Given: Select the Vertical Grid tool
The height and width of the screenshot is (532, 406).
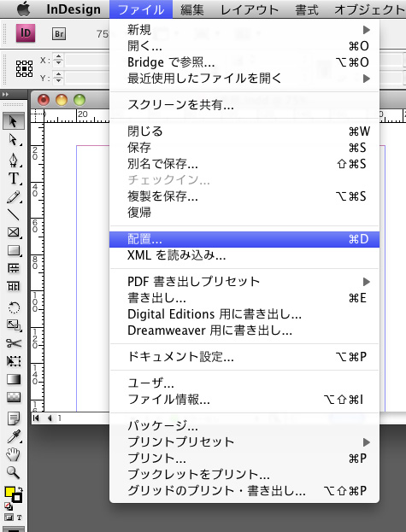Looking at the screenshot, I should tap(13, 286).
